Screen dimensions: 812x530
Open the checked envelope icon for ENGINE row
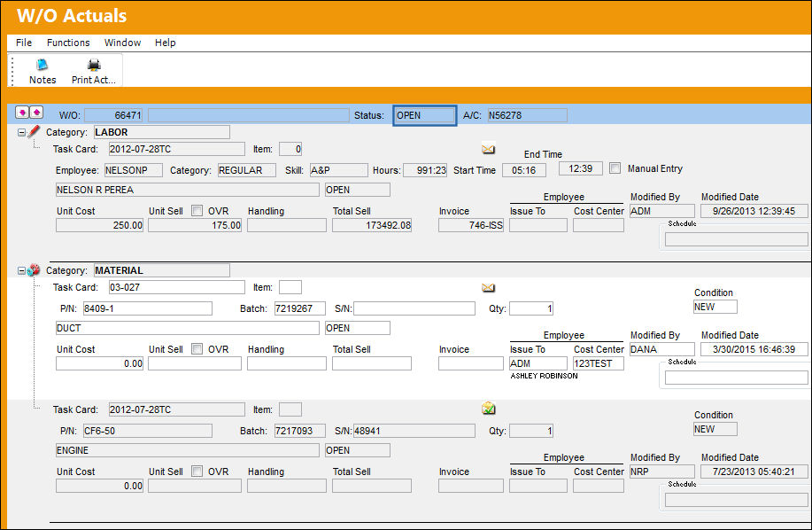(488, 409)
